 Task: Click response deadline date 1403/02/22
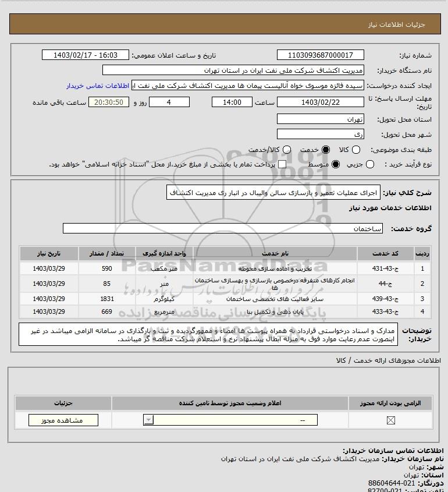[321, 102]
